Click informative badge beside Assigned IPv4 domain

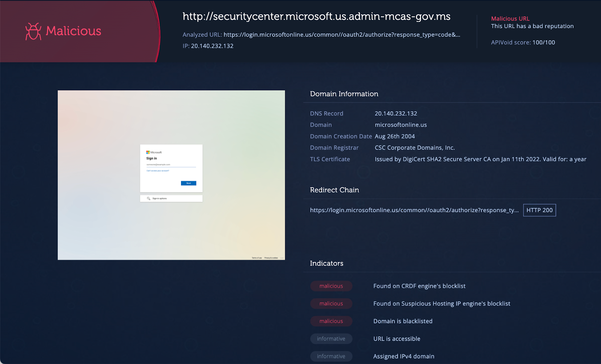tap(331, 356)
